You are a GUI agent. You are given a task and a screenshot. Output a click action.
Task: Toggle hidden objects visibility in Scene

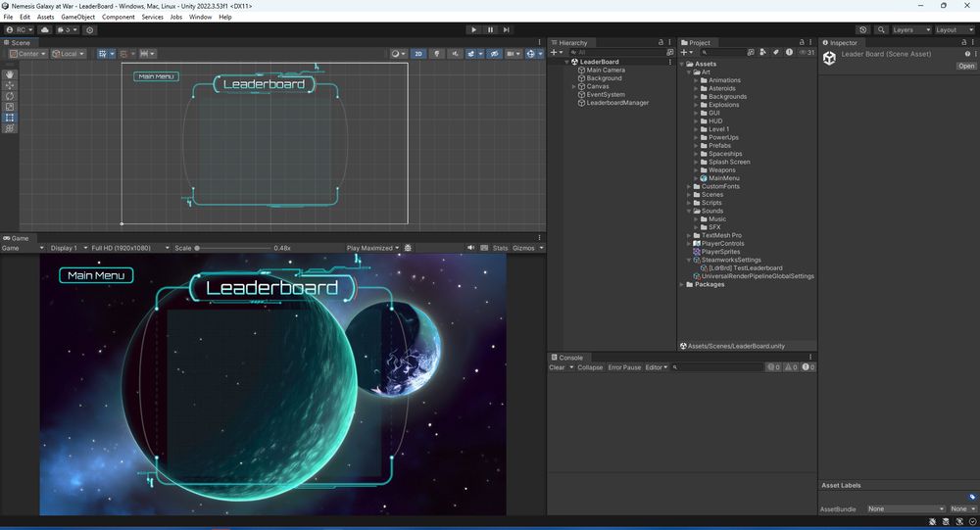(x=494, y=54)
